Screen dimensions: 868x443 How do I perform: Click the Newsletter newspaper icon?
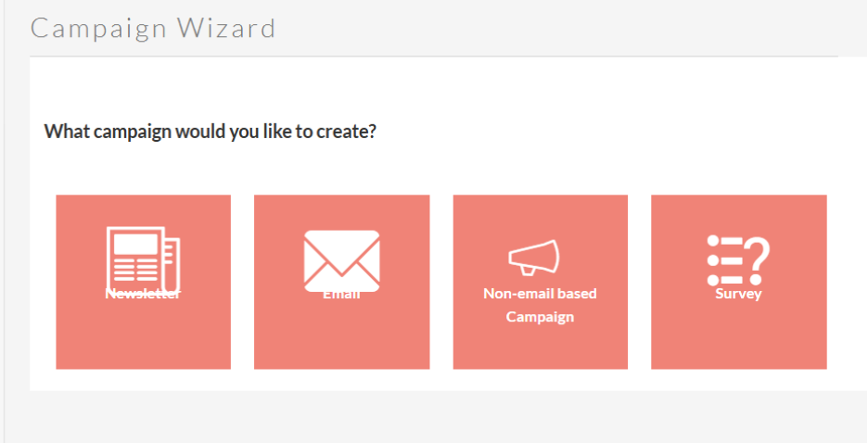(x=143, y=256)
